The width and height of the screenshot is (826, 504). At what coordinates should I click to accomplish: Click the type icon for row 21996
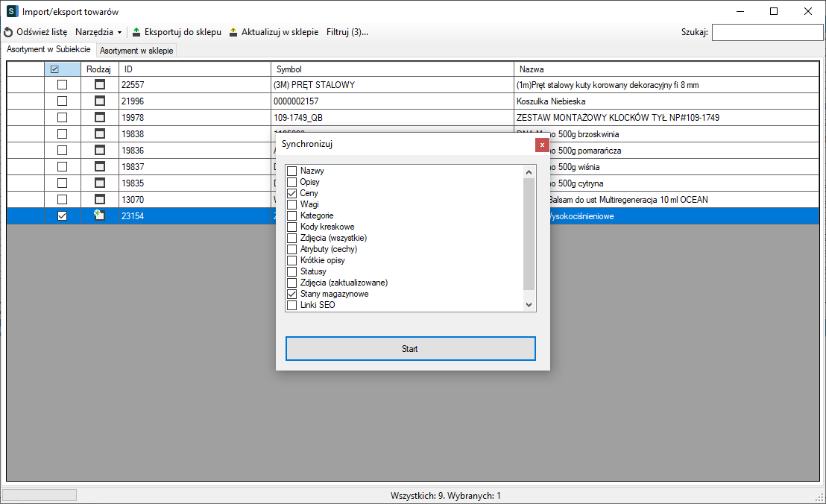(99, 101)
